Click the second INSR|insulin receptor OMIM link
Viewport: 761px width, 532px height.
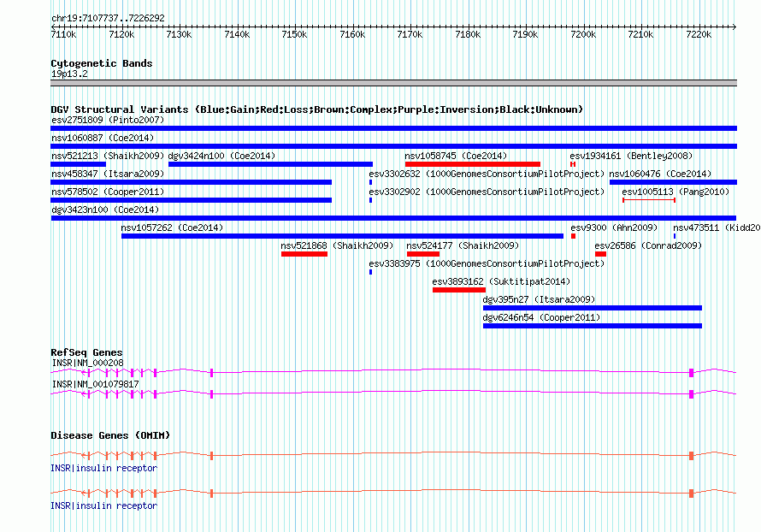103,505
